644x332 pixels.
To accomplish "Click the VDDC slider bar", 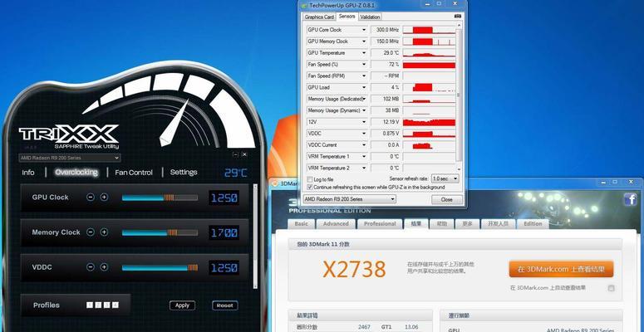I will coord(160,267).
